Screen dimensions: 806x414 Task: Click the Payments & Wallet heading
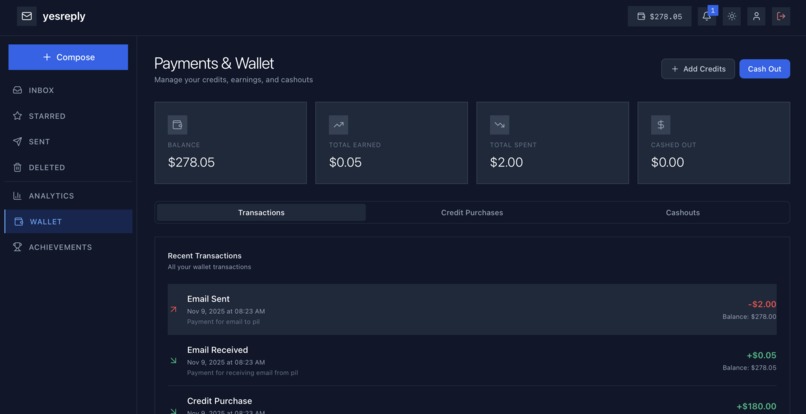point(214,63)
